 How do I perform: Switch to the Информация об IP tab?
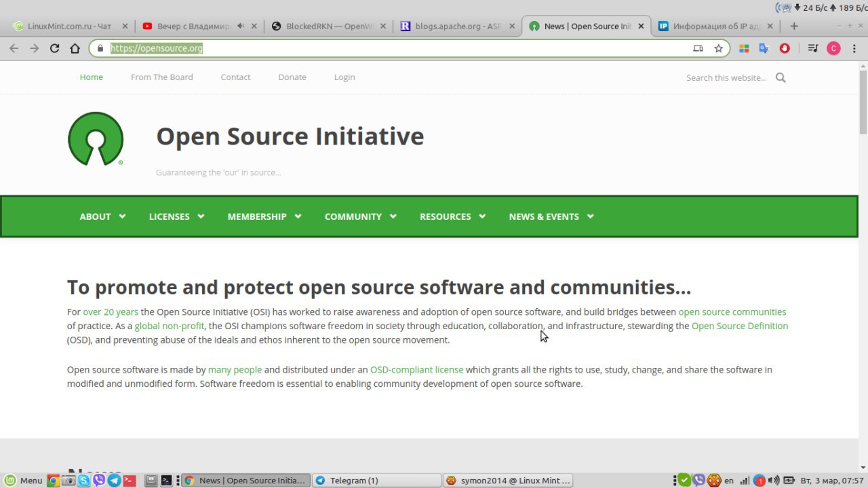pyautogui.click(x=715, y=26)
